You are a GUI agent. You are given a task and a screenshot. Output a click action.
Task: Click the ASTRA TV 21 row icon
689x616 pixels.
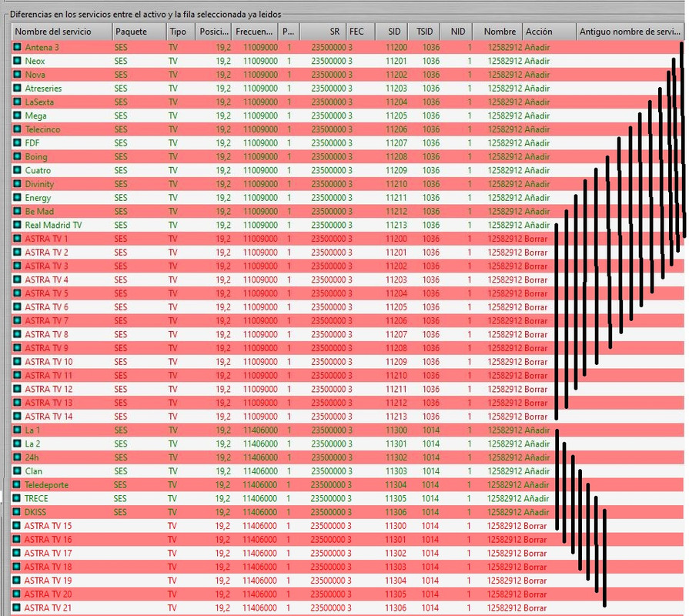17,608
